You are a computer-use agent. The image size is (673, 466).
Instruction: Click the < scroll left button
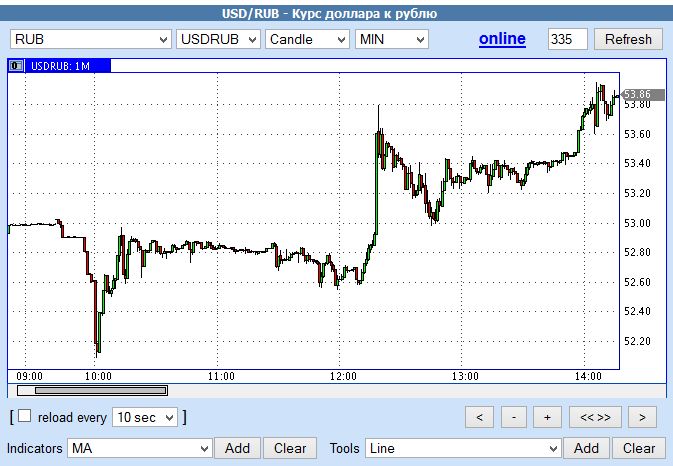coord(479,417)
